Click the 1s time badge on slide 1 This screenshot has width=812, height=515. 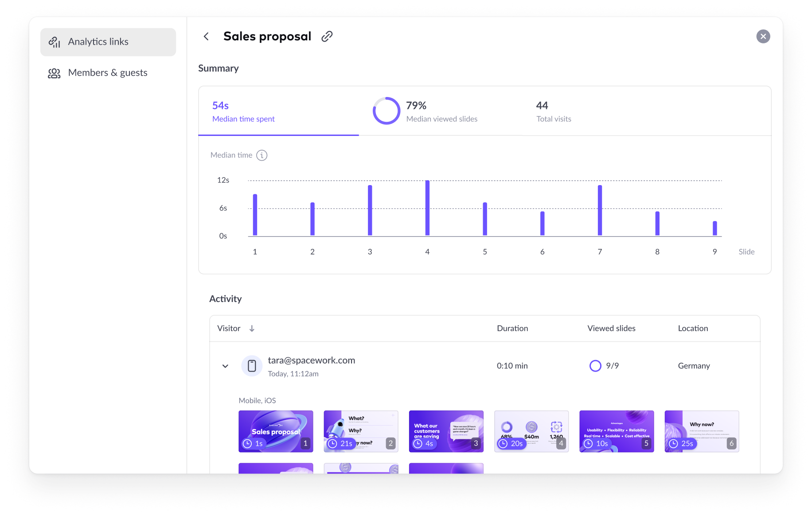253,444
